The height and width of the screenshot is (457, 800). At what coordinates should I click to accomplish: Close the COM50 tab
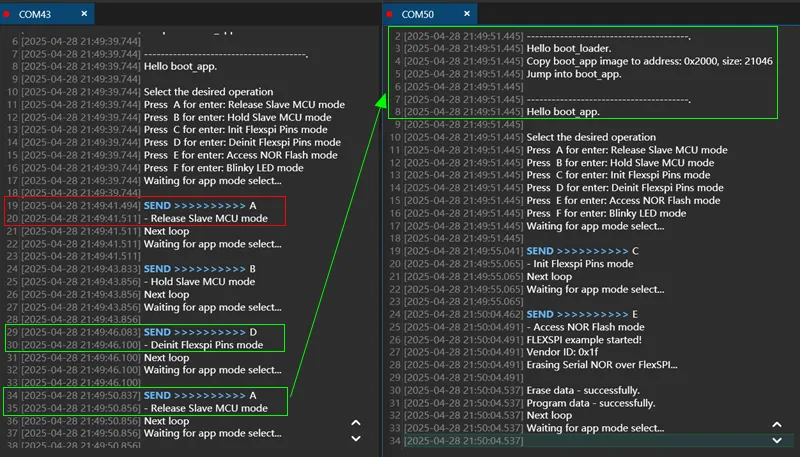click(467, 14)
